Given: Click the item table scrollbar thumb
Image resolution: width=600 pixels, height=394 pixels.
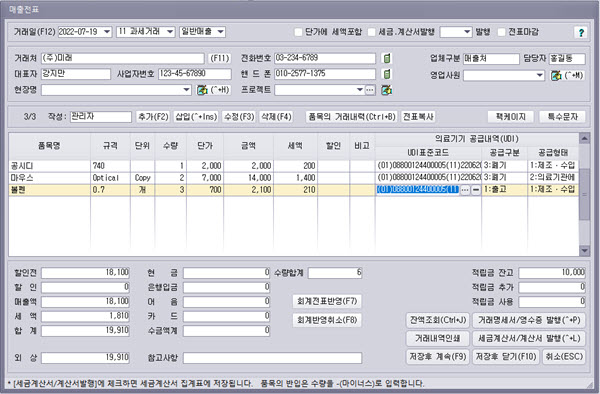Looking at the screenshot, I should click(584, 194).
